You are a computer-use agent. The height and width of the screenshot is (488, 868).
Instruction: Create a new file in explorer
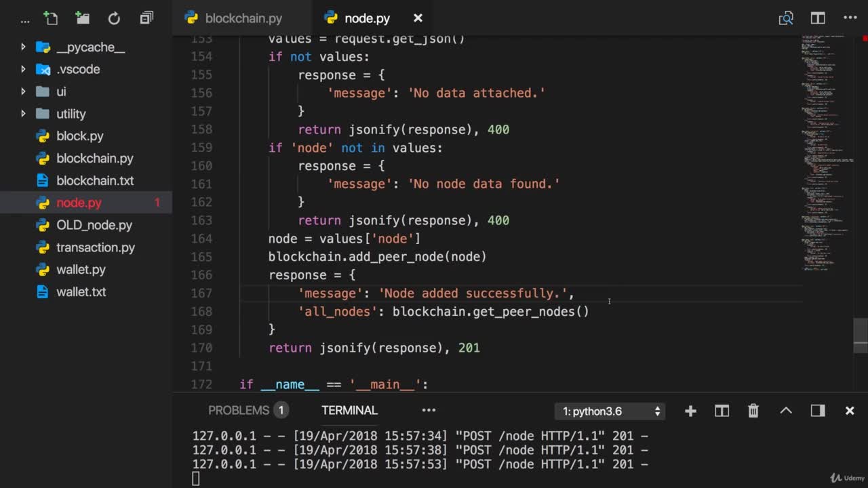pos(51,18)
